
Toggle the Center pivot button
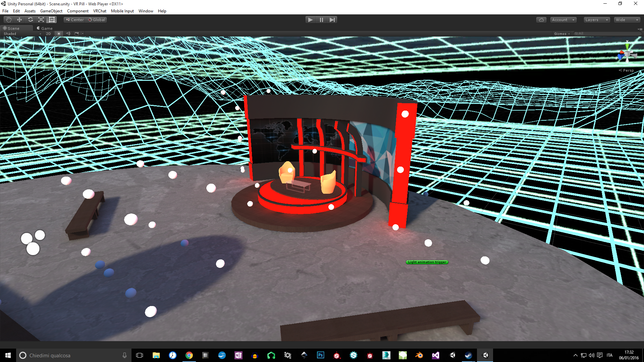point(75,20)
